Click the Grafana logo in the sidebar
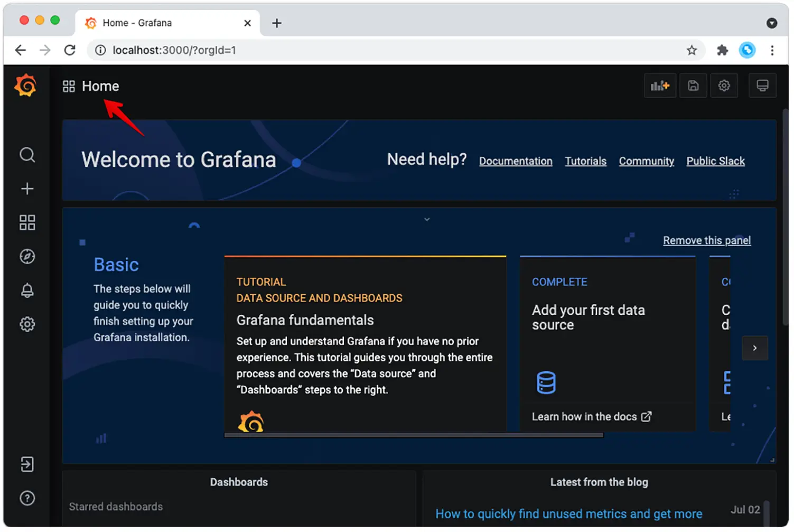Screen dimensions: 794x532 click(x=25, y=86)
